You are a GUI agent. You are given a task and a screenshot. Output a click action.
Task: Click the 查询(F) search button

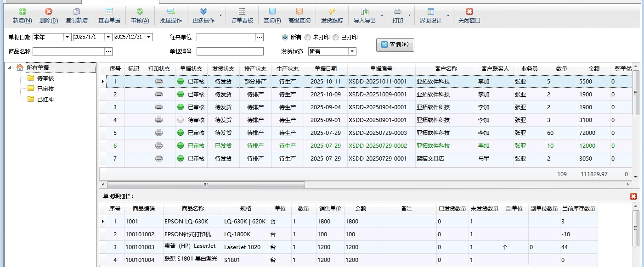click(x=395, y=45)
